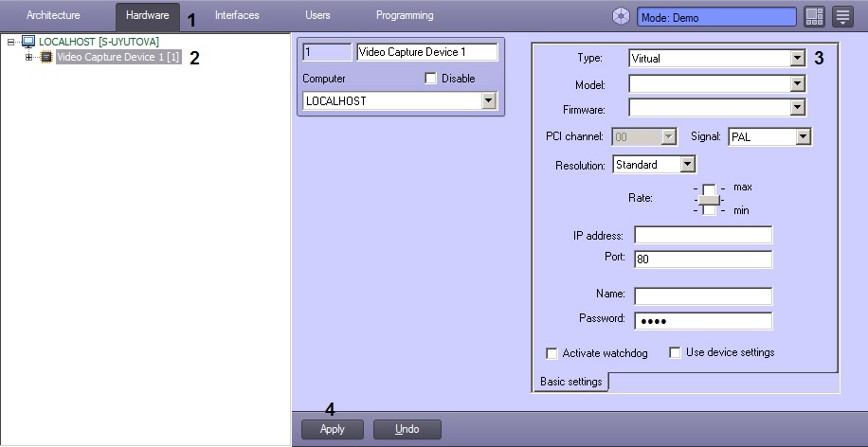Viewport: 868px width, 447px height.
Task: Open the Model dropdown
Action: [797, 84]
